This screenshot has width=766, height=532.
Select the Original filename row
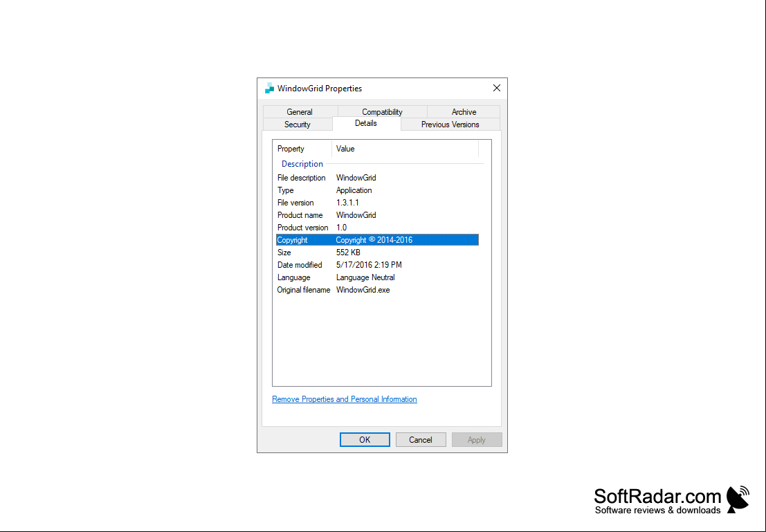[377, 290]
